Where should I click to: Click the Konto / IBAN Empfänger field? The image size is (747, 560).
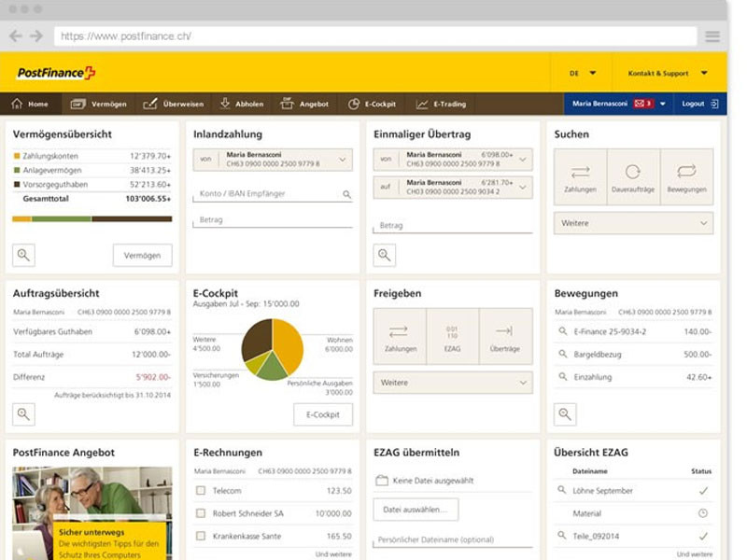tap(273, 194)
